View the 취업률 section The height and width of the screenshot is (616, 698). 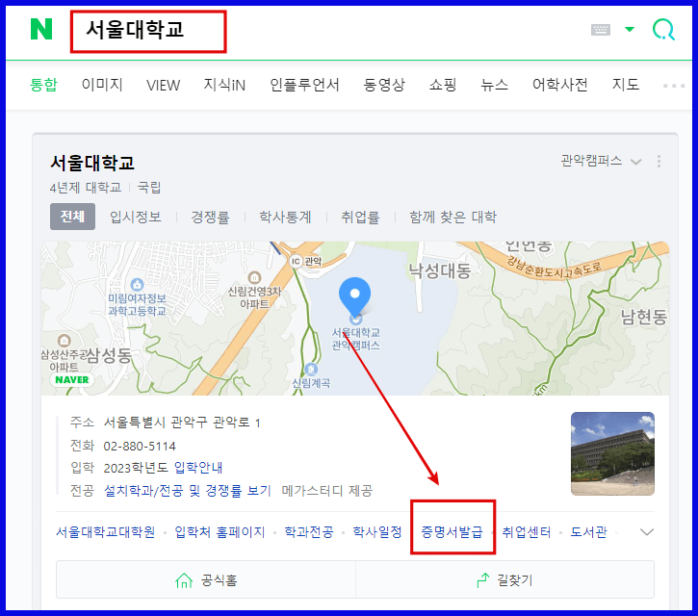coord(361,218)
